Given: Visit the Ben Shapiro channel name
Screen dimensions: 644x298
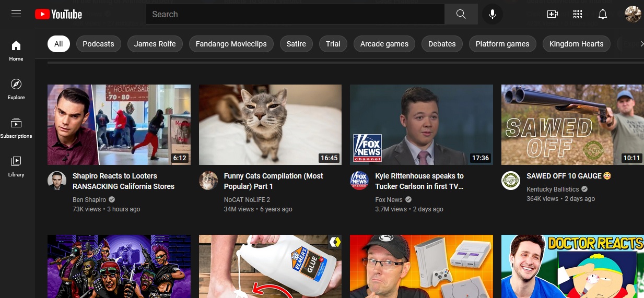Looking at the screenshot, I should [x=89, y=200].
